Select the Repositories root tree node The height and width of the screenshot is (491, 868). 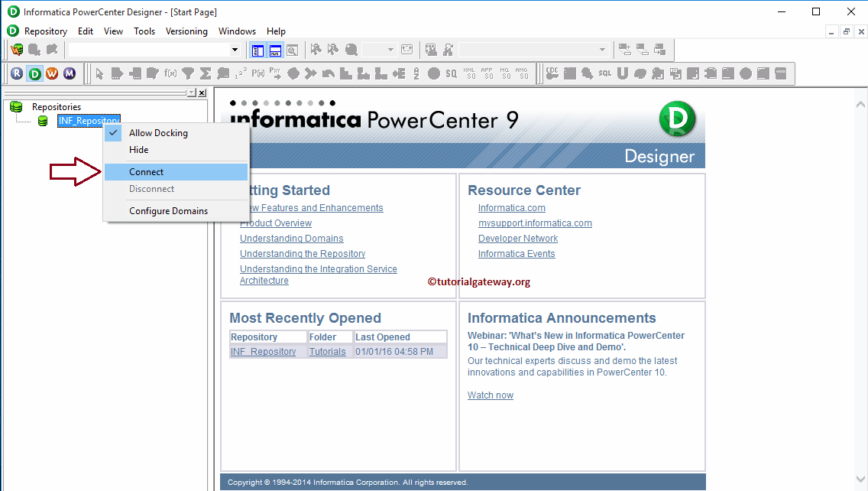(56, 107)
